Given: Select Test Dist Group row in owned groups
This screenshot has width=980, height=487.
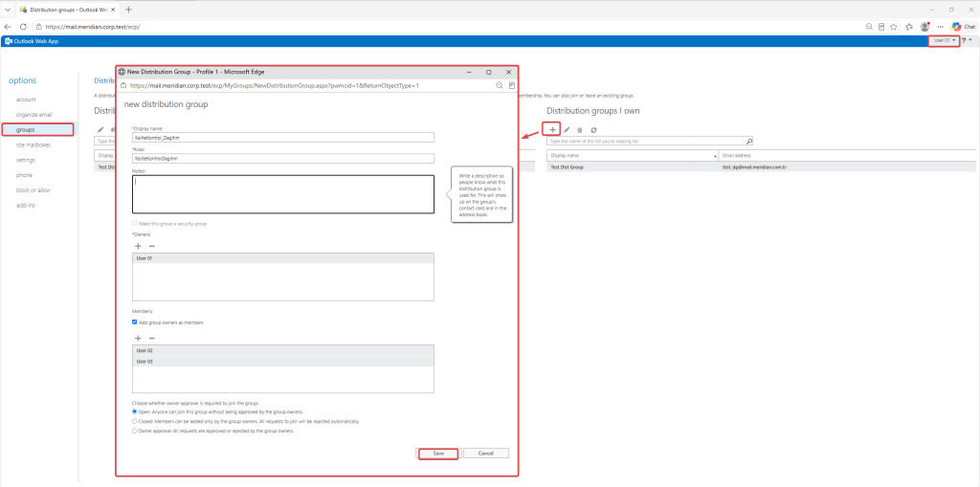Looking at the screenshot, I should pyautogui.click(x=761, y=167).
